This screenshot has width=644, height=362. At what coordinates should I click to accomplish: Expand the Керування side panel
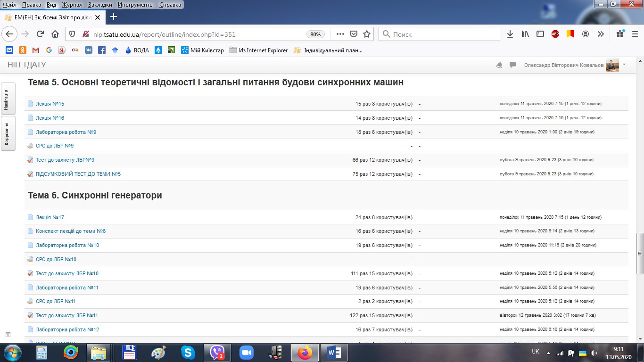coord(8,133)
